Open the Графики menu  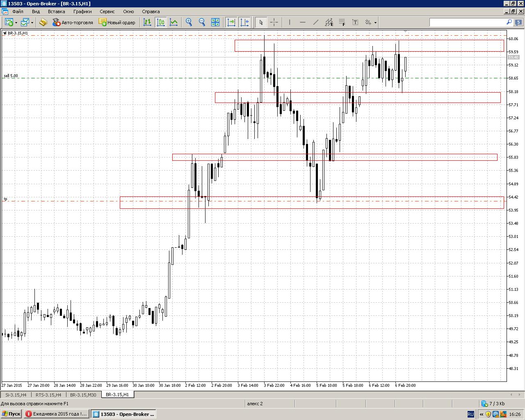[82, 11]
